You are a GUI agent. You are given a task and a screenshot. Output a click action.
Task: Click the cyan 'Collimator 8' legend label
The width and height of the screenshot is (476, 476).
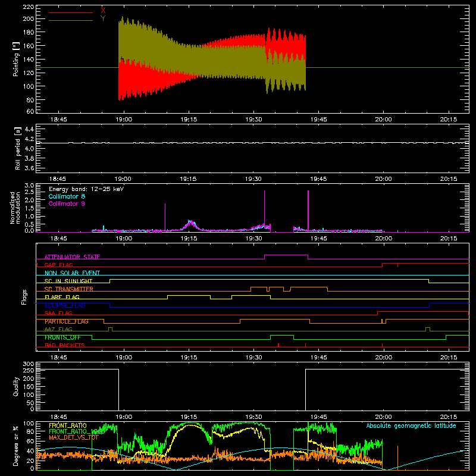coord(67,196)
